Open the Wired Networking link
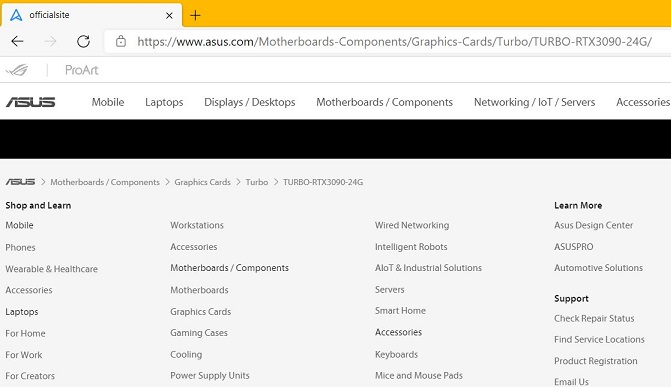This screenshot has width=671, height=387. pyautogui.click(x=412, y=225)
